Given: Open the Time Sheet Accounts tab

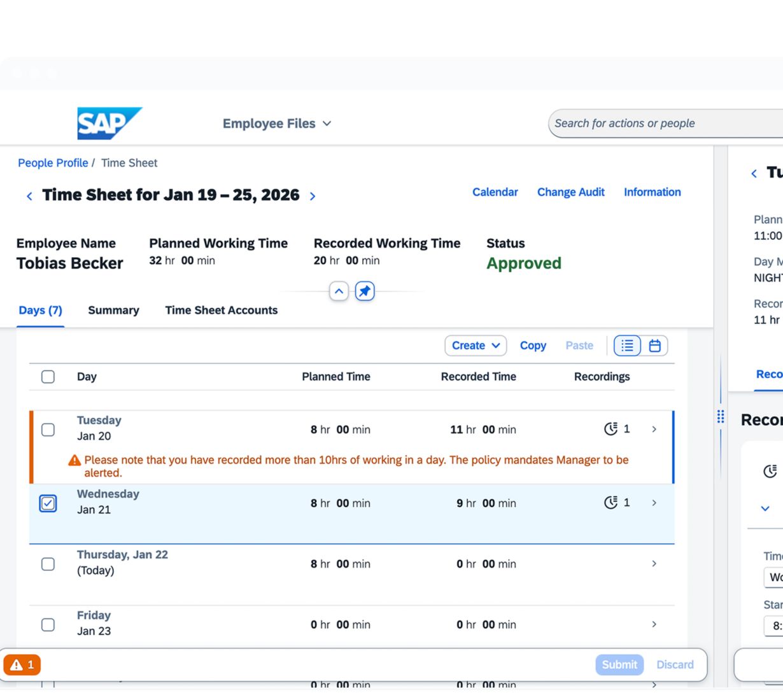Looking at the screenshot, I should coord(221,311).
